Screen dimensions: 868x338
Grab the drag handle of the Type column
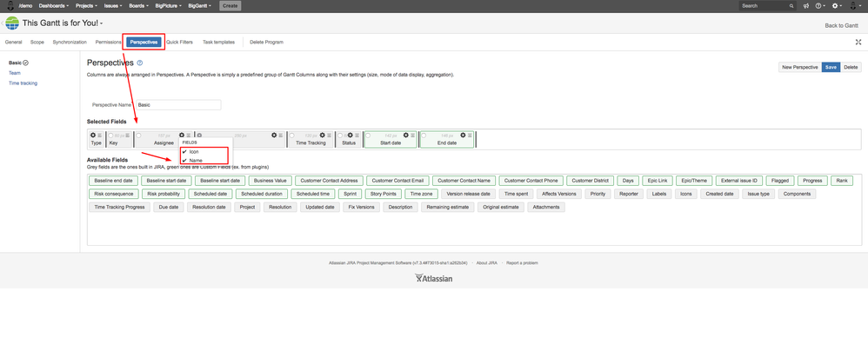click(100, 135)
